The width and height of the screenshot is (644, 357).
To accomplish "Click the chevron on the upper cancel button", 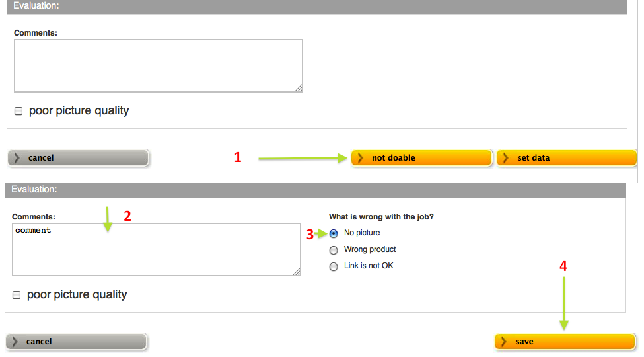I will (x=17, y=158).
